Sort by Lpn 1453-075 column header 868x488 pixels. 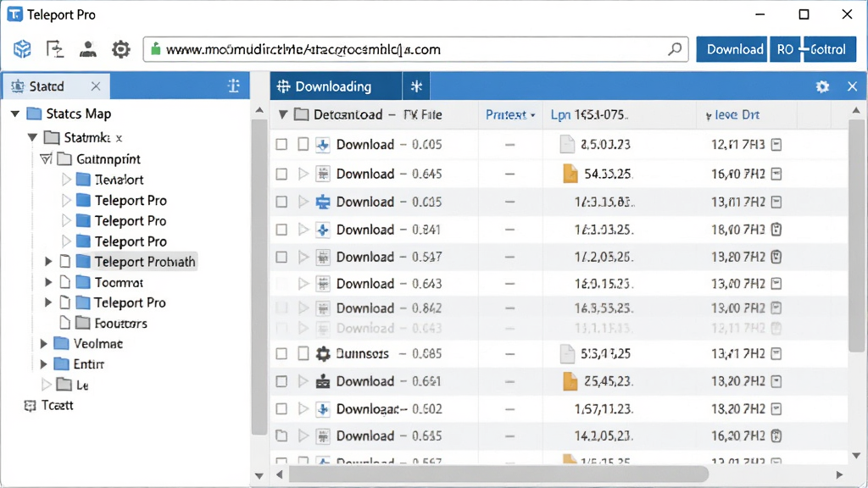point(589,114)
